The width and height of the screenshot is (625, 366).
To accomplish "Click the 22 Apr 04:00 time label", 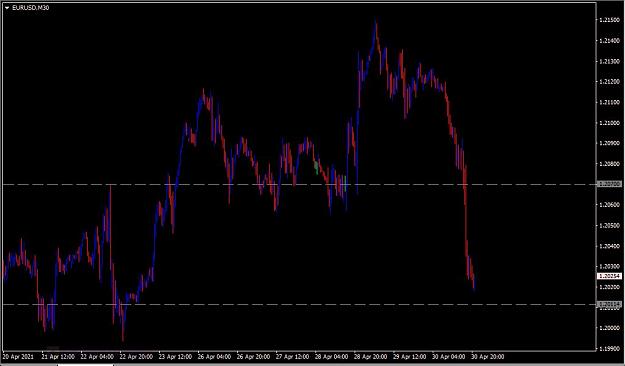I will [97, 356].
